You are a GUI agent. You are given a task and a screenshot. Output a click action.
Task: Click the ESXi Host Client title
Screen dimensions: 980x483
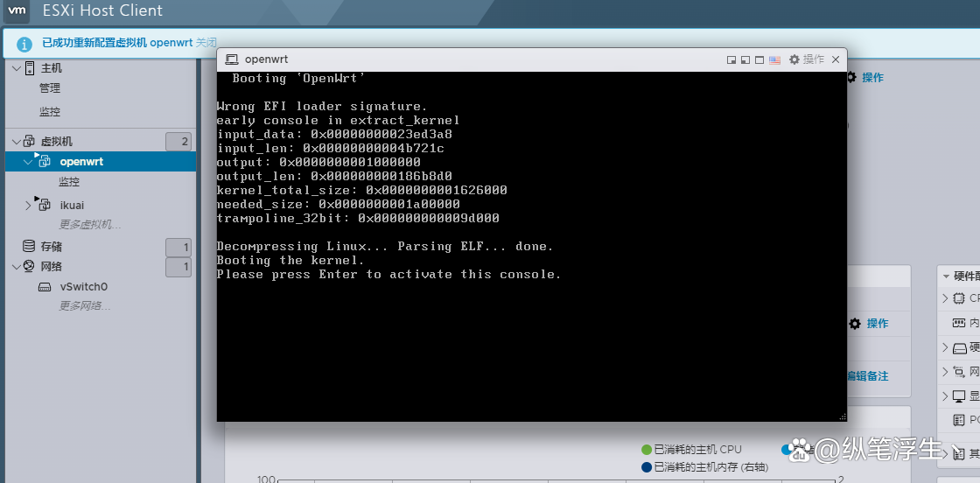(102, 10)
